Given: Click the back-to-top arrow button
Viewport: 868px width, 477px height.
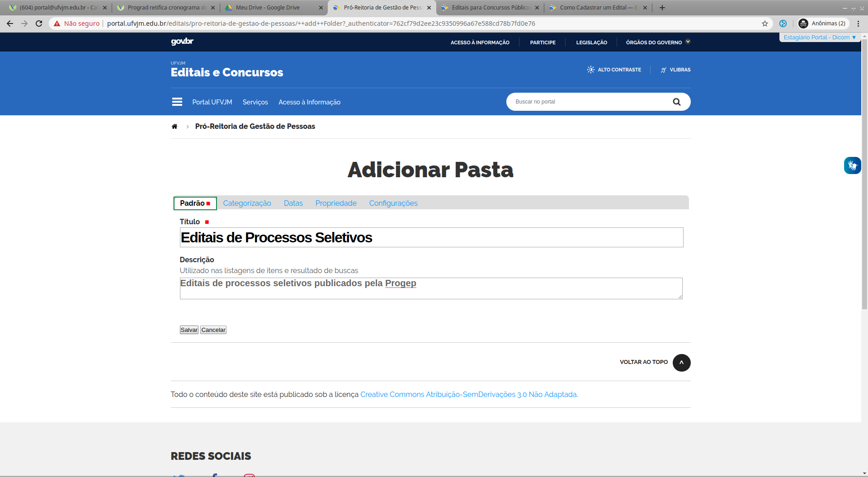Looking at the screenshot, I should click(681, 363).
